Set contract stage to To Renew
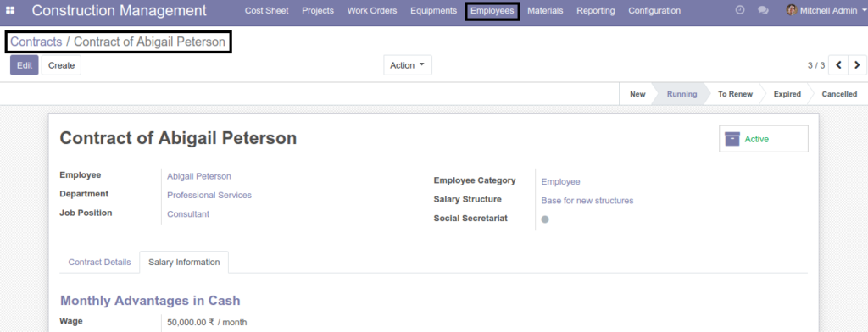This screenshot has height=332, width=868. [735, 94]
